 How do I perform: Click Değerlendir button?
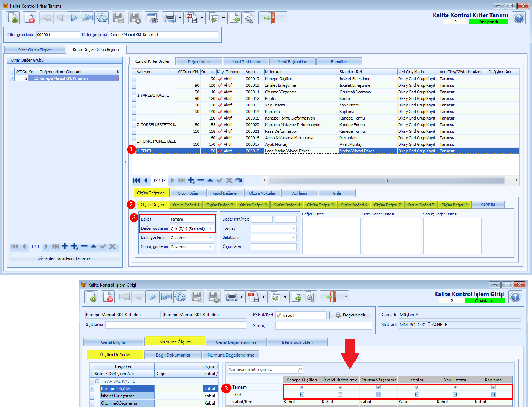click(350, 315)
